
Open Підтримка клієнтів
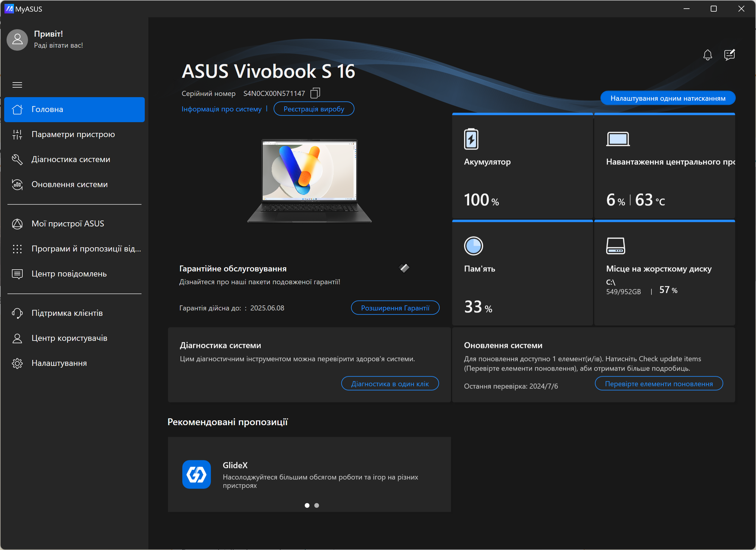(74, 313)
